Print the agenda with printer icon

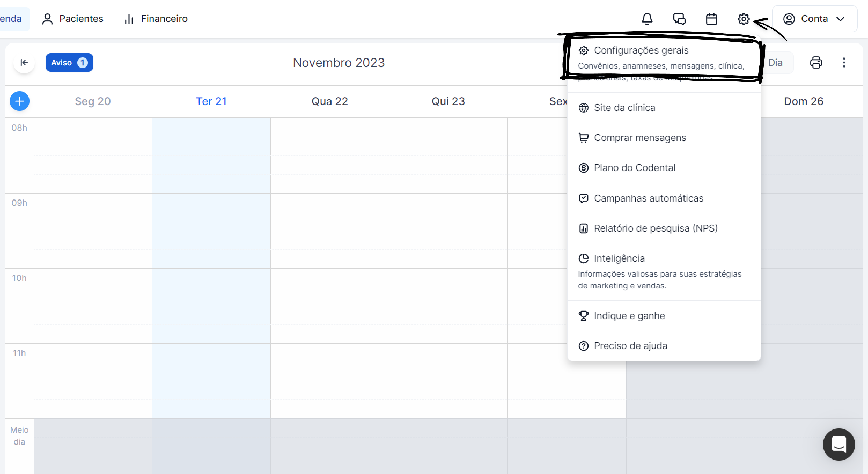point(816,63)
